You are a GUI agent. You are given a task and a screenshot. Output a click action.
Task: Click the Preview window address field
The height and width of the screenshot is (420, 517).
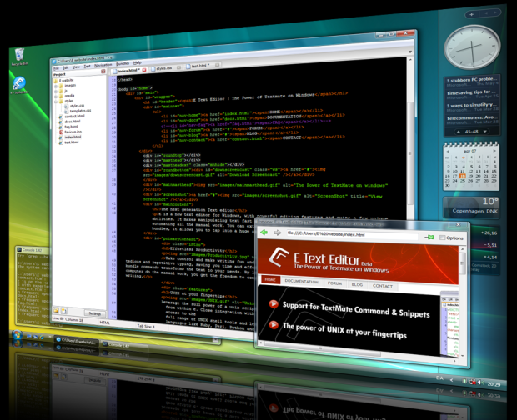[x=352, y=235]
